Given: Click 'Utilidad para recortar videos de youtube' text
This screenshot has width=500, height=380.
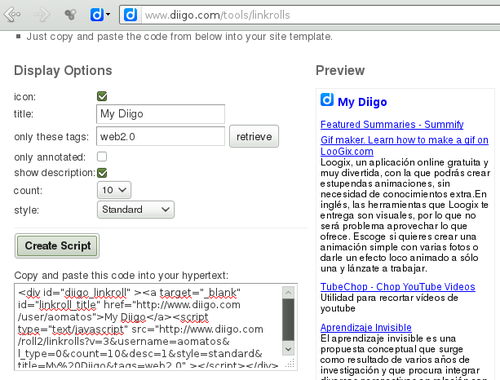Looking at the screenshot, I should (x=389, y=303).
